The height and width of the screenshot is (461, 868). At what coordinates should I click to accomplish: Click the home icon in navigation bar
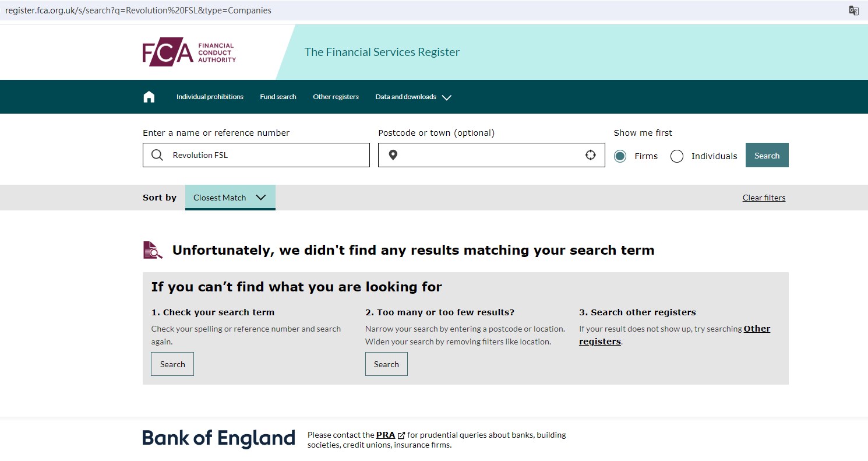coord(149,97)
